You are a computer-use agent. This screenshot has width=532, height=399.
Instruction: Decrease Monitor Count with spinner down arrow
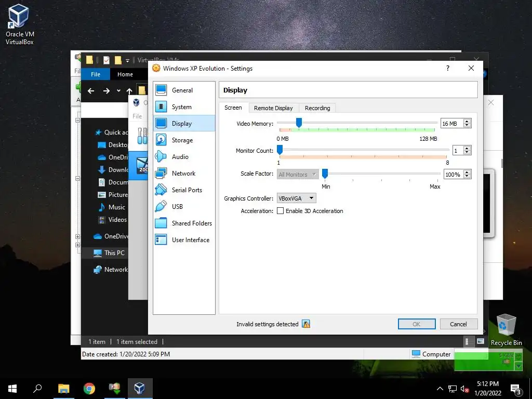(x=467, y=152)
